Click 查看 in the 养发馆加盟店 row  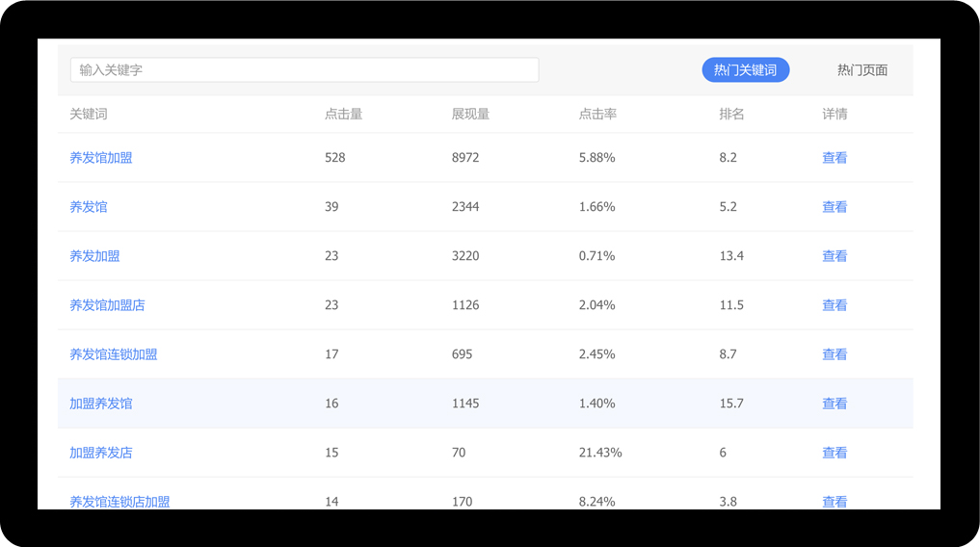(834, 305)
